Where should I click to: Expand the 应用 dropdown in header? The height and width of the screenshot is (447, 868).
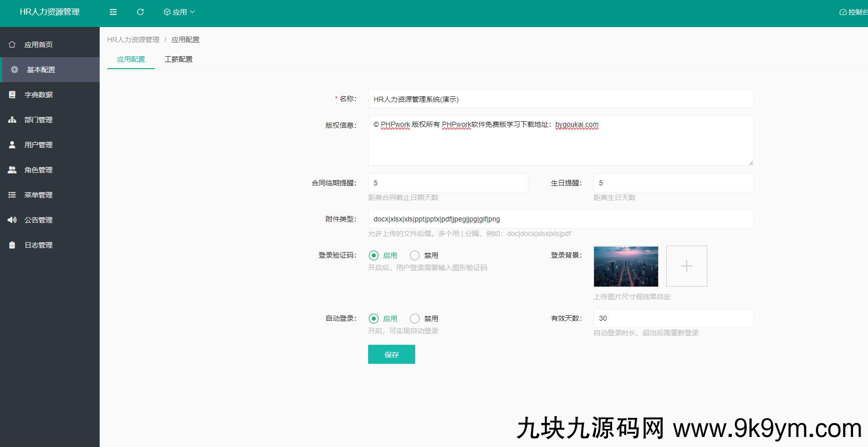[179, 12]
